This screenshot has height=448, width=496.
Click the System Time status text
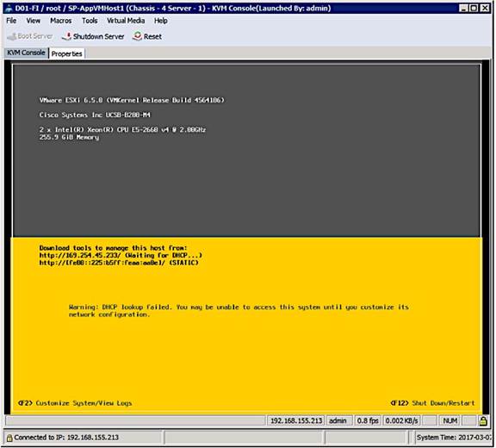tap(454, 438)
